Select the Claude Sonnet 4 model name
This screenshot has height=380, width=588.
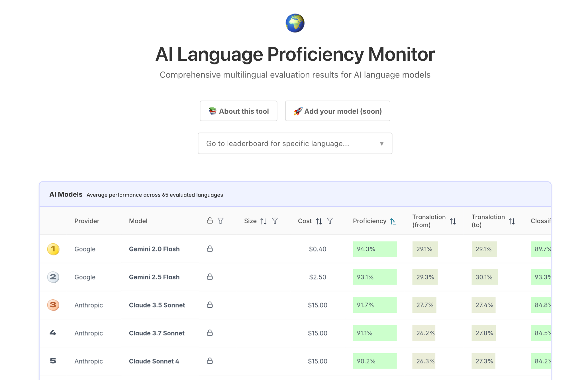click(x=154, y=361)
